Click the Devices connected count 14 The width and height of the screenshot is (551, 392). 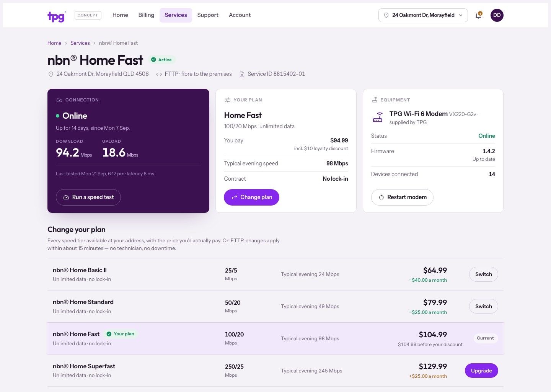pos(492,174)
